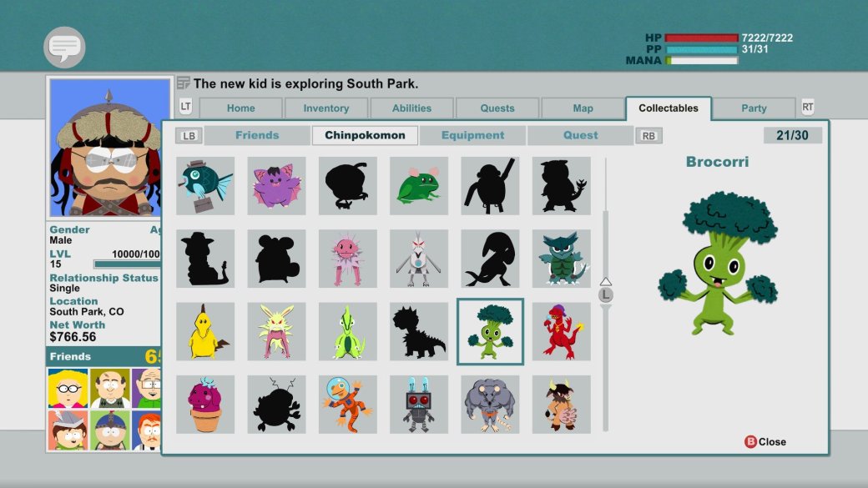868x488 pixels.
Task: Click blue-hat kid friend portrait
Action: coord(110,430)
